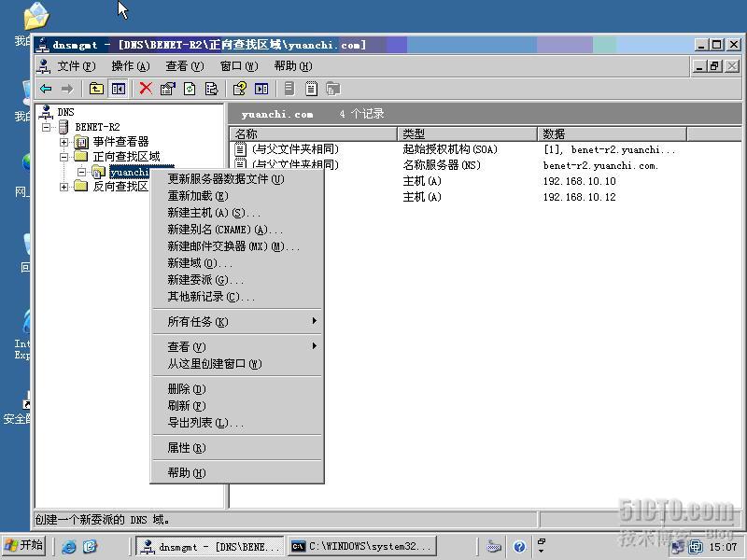Image resolution: width=747 pixels, height=560 pixels.
Task: Open the 帮助 menu in menu bar
Action: (x=293, y=66)
